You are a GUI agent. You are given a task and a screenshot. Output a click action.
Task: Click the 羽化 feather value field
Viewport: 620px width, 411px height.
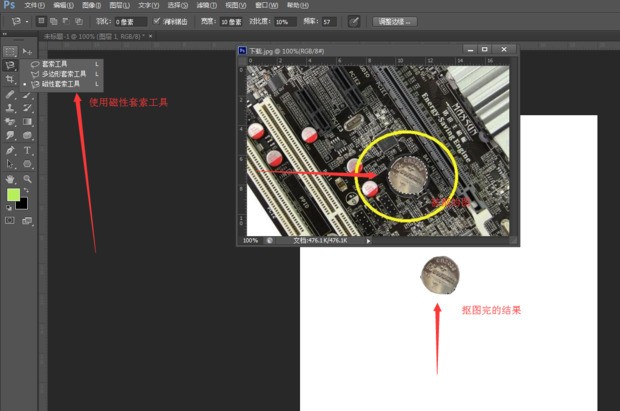pos(130,22)
